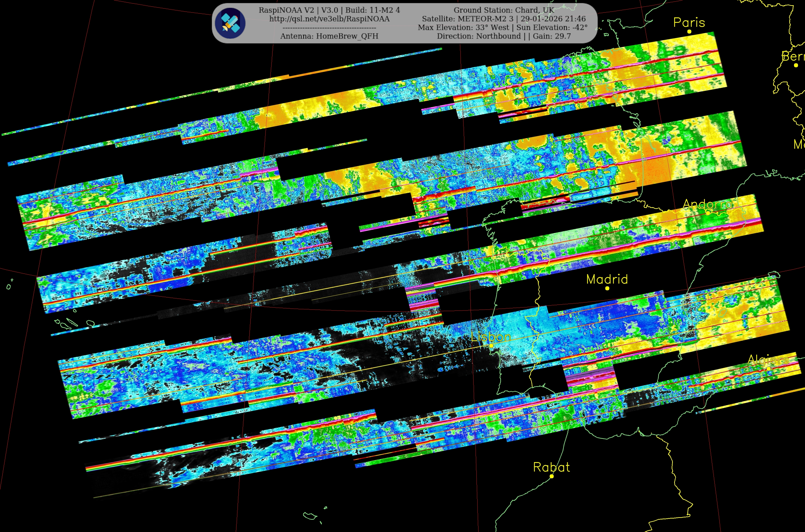Click the Bern city marker dot
Screen dimensions: 805x532
796,65
